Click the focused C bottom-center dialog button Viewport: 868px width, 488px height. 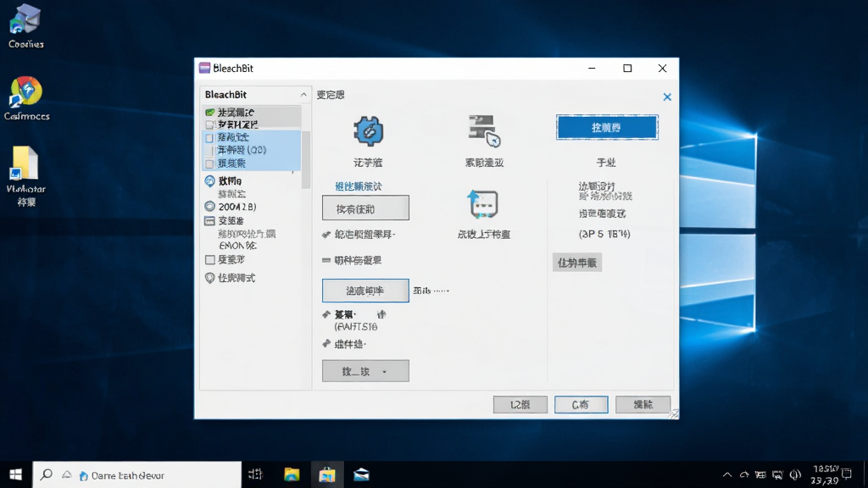tap(581, 404)
